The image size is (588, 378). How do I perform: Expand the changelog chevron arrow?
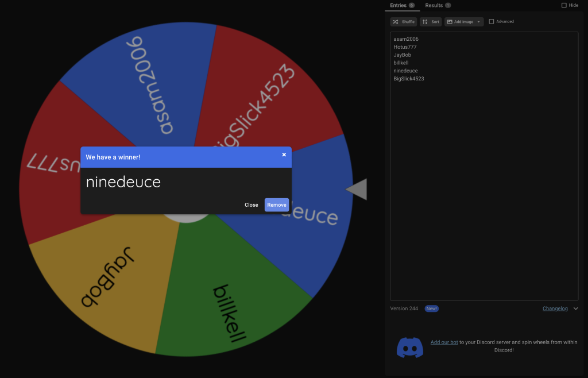coord(575,308)
